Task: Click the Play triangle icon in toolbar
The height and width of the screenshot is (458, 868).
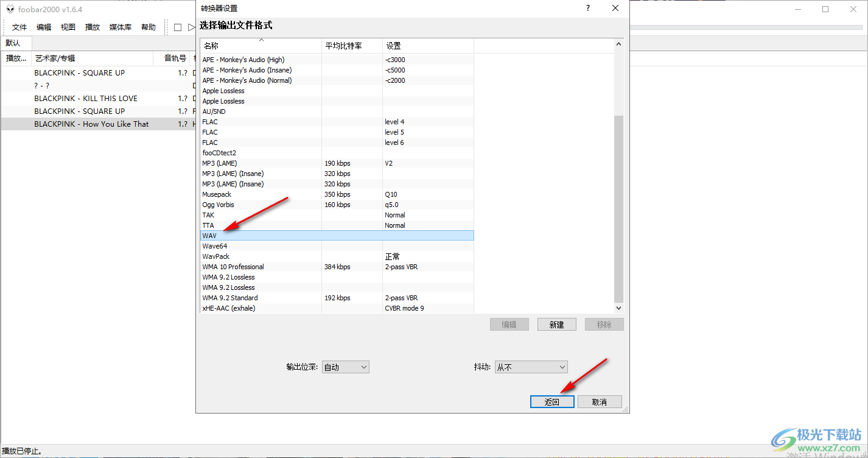Action: 192,27
